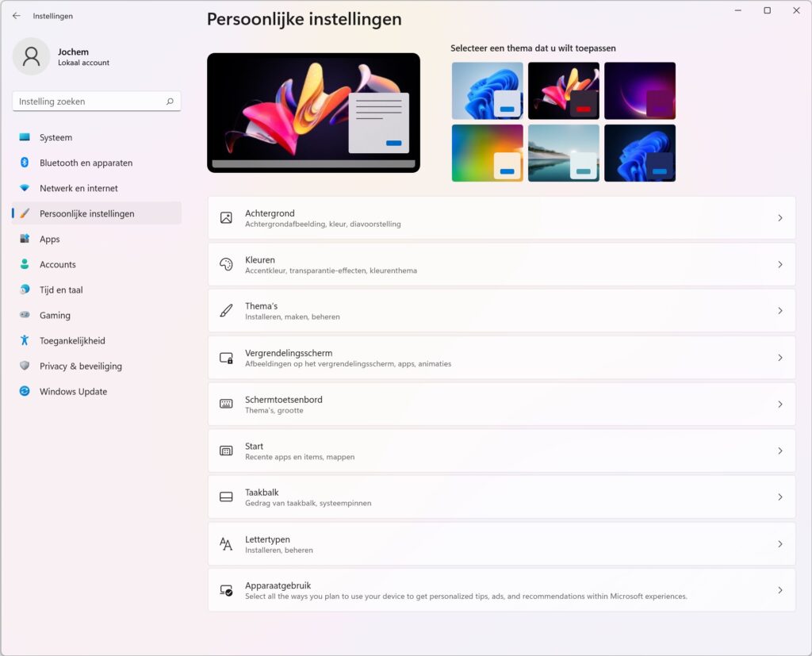Screen dimensions: 812x656
Task: Click the Lettertypen font icon
Action: point(226,544)
